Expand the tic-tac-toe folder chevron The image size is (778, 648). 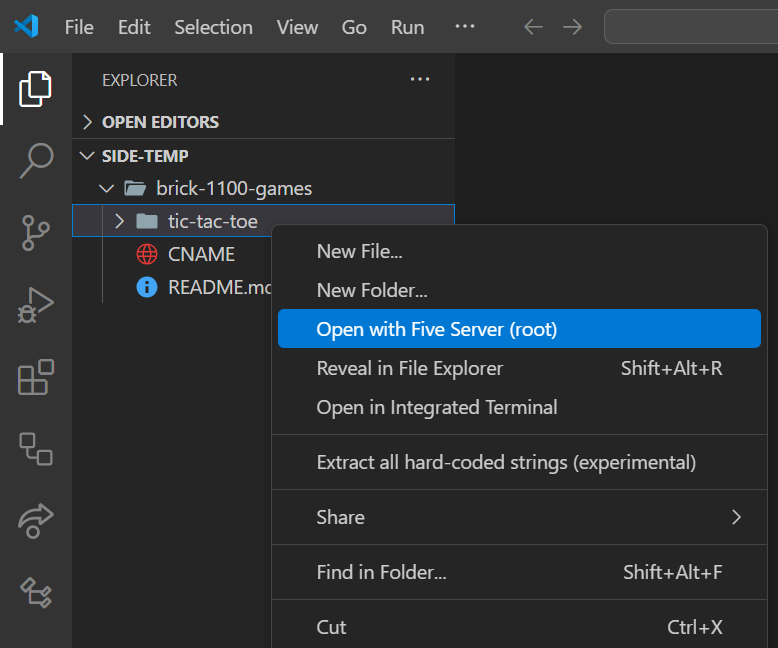point(119,221)
